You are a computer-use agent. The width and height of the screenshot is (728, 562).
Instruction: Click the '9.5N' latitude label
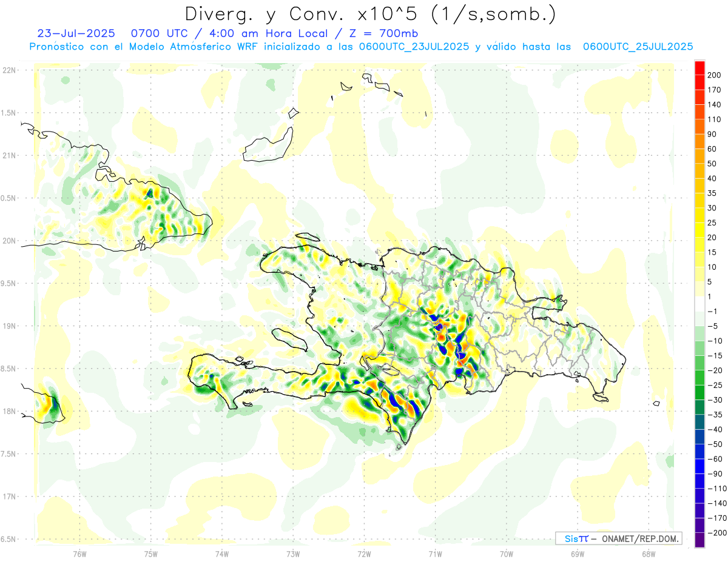9,283
